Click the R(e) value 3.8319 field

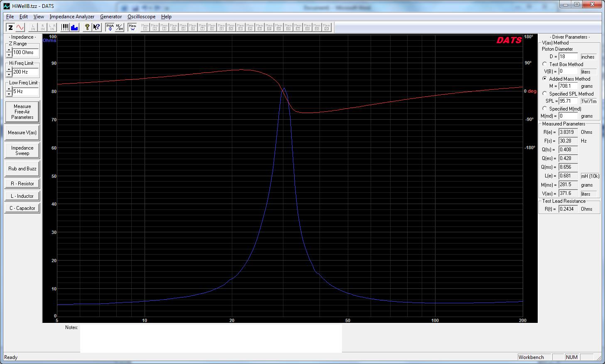point(568,132)
